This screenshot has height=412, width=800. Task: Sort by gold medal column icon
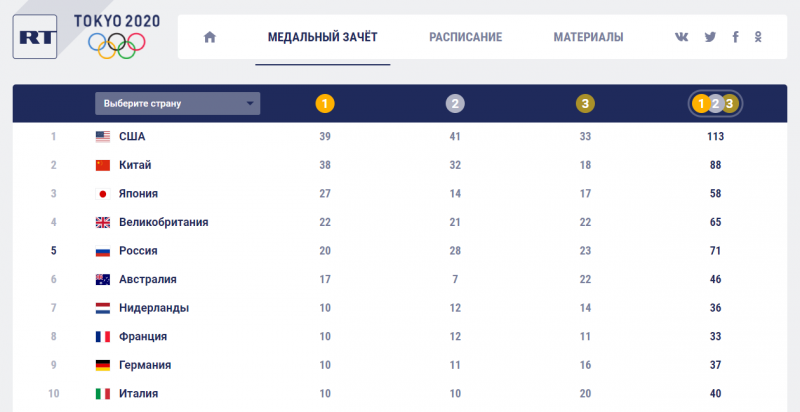coord(324,103)
